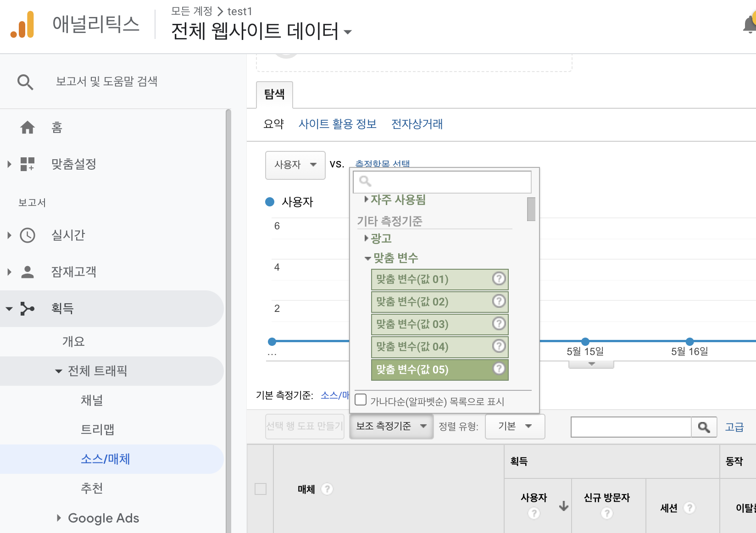The width and height of the screenshot is (756, 533).
Task: Click the metric search input field
Action: point(441,182)
